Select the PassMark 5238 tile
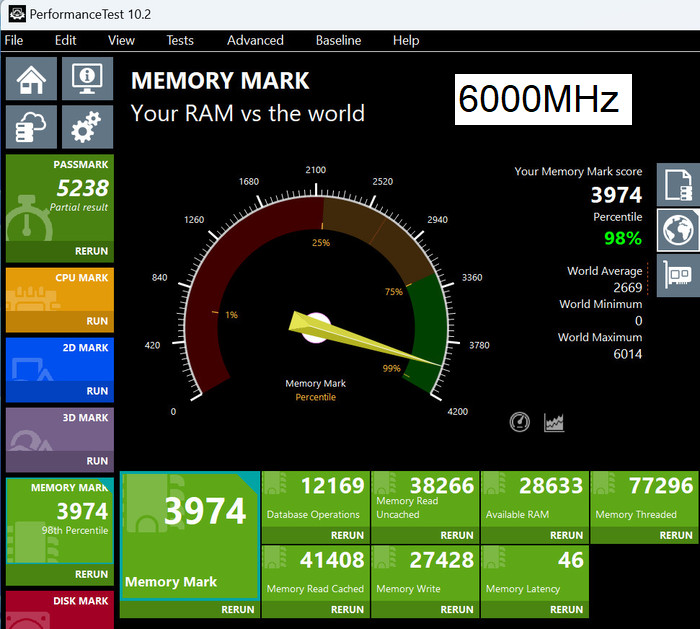This screenshot has width=700, height=629. (60, 198)
